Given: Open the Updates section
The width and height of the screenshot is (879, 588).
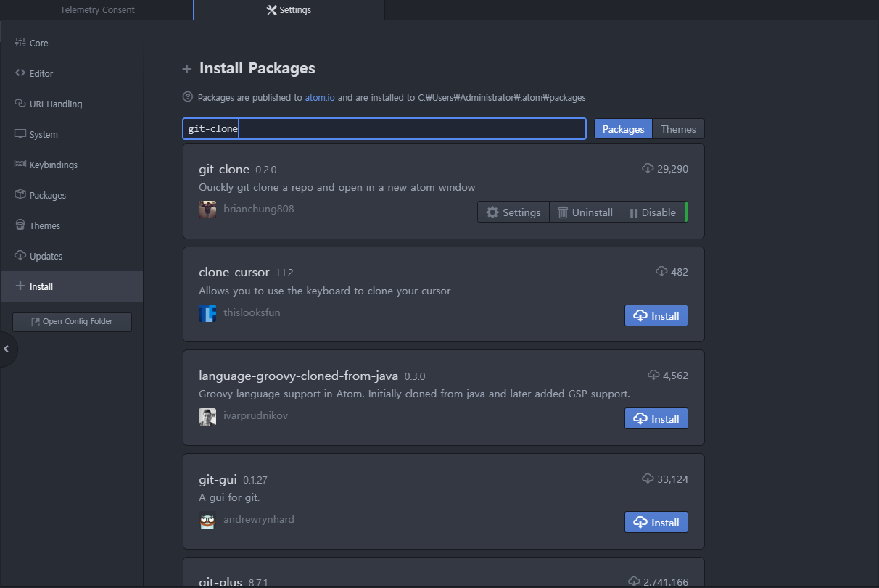Looking at the screenshot, I should pos(72,256).
